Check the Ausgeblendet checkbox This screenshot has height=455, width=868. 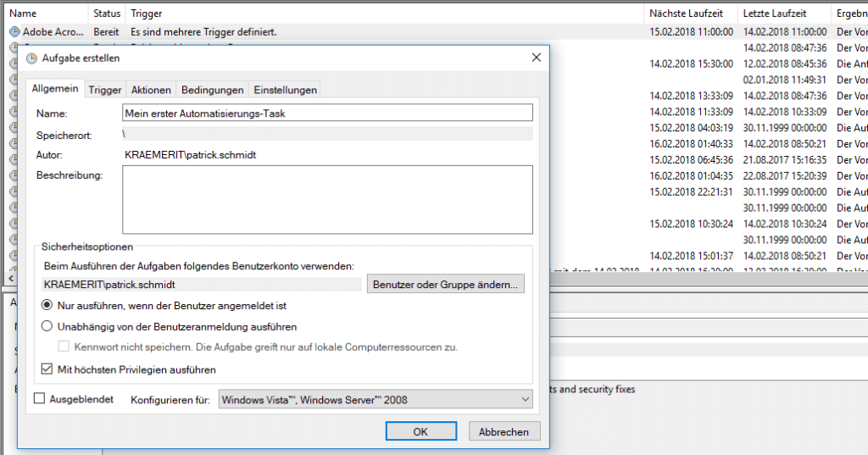pos(39,398)
